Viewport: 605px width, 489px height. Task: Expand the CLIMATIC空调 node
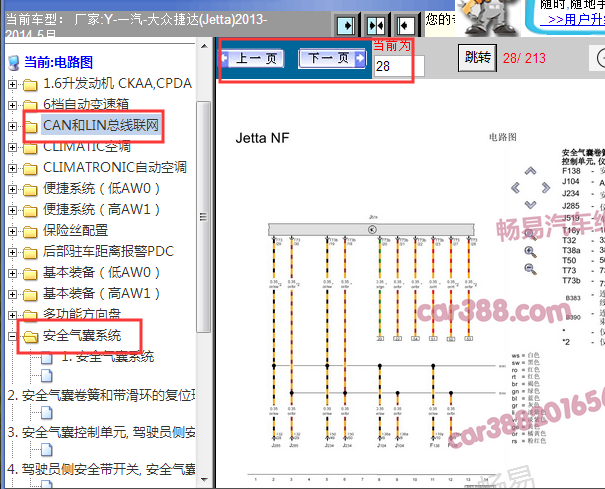coord(12,147)
